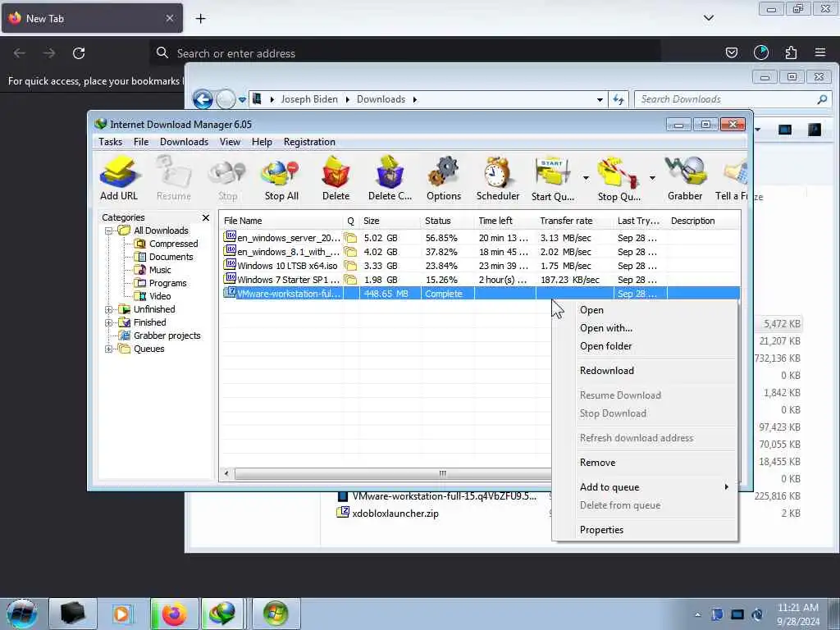The image size is (840, 630).
Task: Click the Explorer refresh address button
Action: tap(619, 99)
